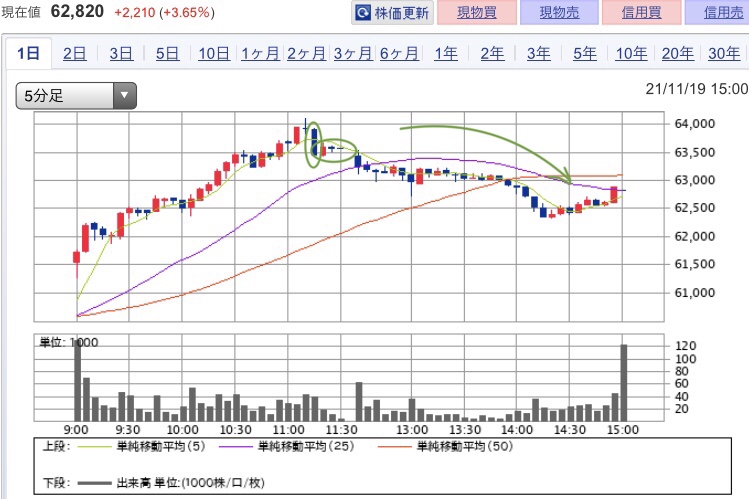Select the 1日 chart tab

coord(28,53)
